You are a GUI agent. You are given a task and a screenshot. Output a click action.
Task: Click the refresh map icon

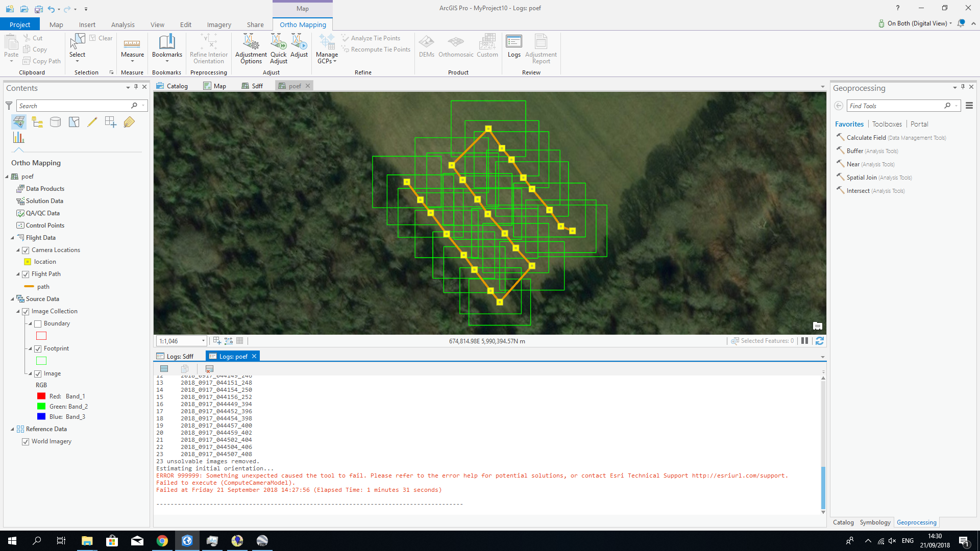pyautogui.click(x=820, y=341)
